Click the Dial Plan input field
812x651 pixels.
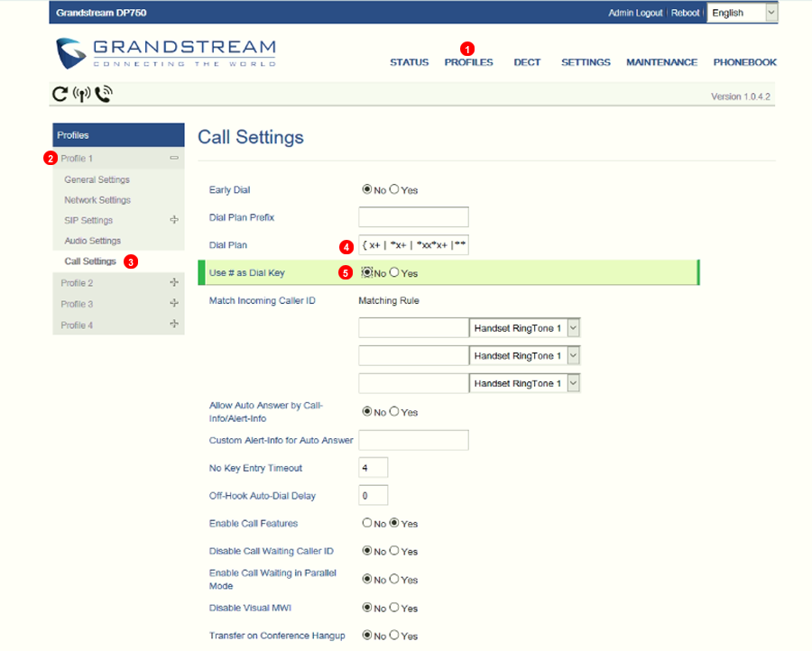click(414, 244)
